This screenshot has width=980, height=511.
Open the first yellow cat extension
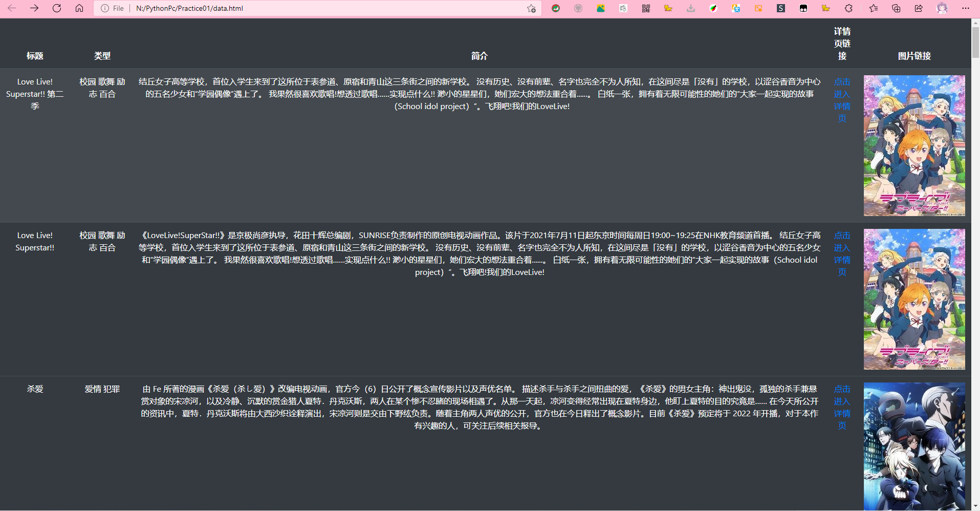click(668, 8)
